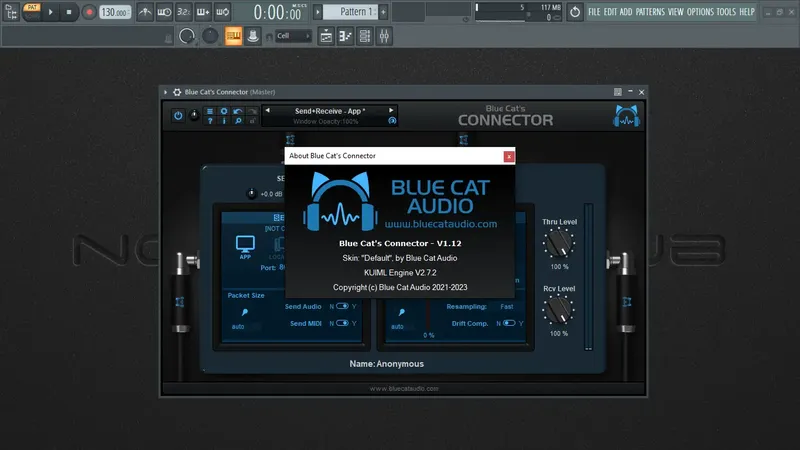Click the CPU and memory usage meter

point(518,12)
